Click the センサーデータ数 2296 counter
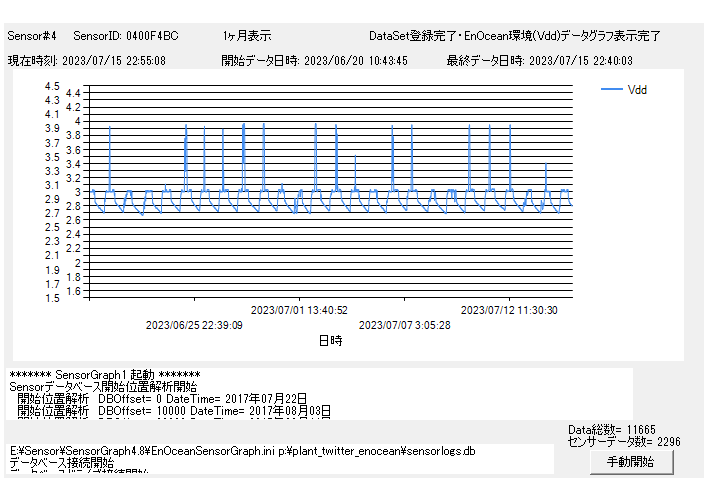 pyautogui.click(x=610, y=441)
